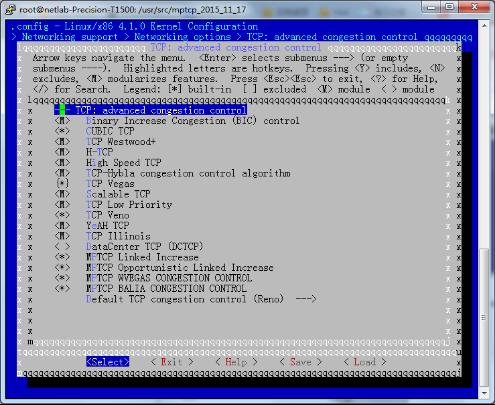Toggle the H-TCP module marker
Image resolution: width=495 pixels, height=405 pixels.
click(x=62, y=152)
